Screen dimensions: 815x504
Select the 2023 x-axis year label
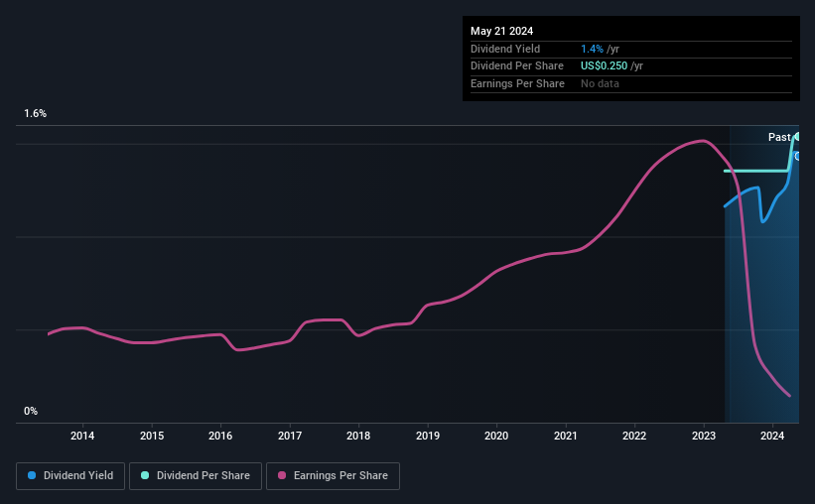[704, 436]
